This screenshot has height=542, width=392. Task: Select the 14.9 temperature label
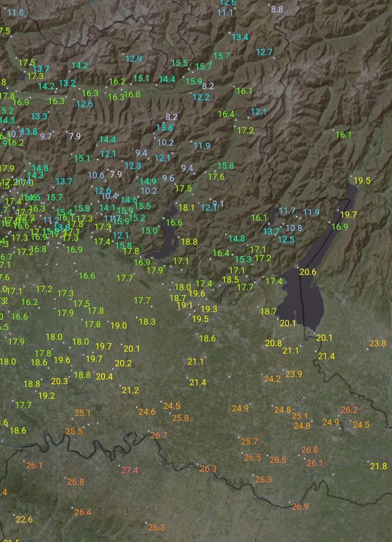click(x=148, y=181)
